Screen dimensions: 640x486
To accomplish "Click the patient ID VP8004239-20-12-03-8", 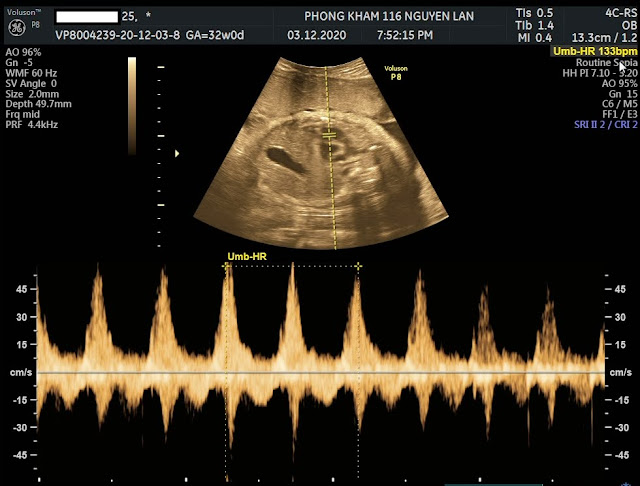I will point(118,35).
